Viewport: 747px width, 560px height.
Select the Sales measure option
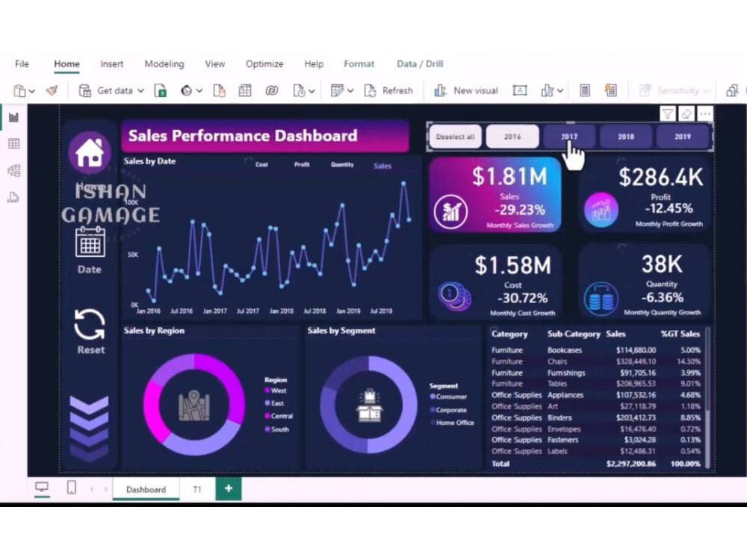(x=382, y=166)
